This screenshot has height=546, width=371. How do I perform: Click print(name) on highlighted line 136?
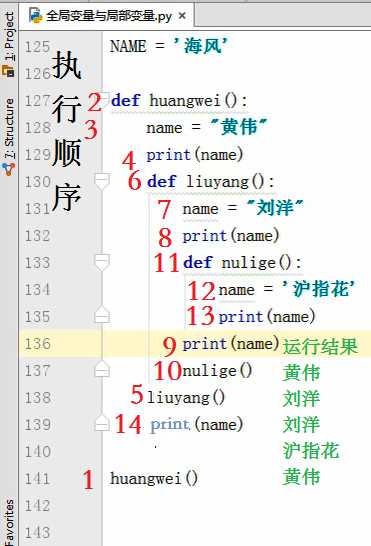click(231, 344)
